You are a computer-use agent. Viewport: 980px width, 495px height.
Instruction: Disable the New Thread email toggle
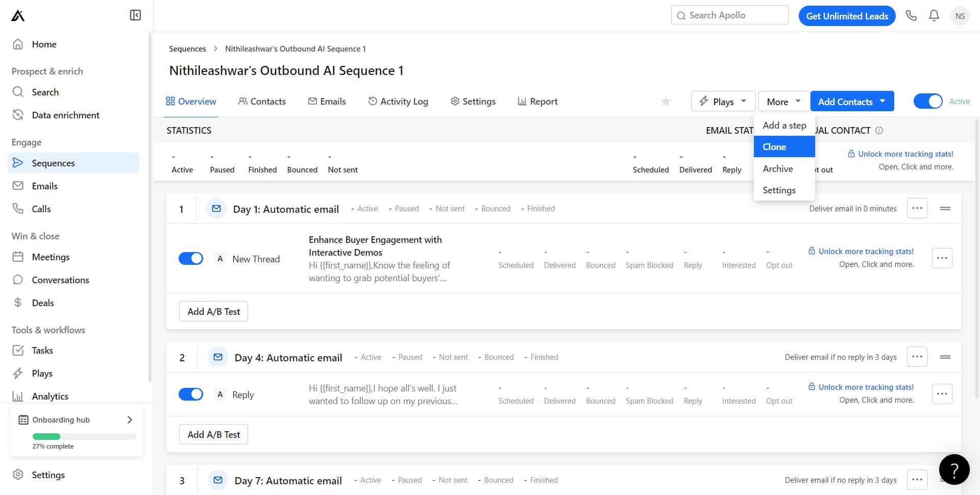[x=190, y=259]
